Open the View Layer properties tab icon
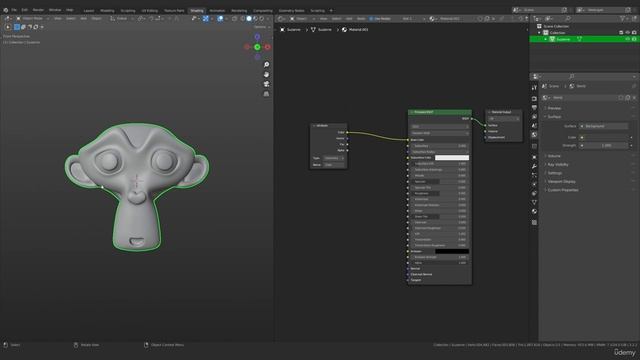 [534, 116]
